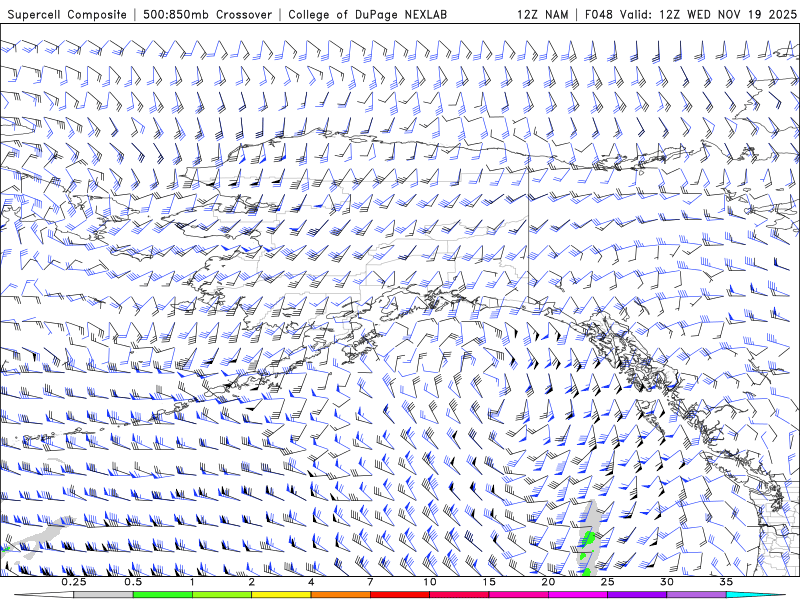Click the "10" legend value
800x600 pixels.
coord(430,582)
